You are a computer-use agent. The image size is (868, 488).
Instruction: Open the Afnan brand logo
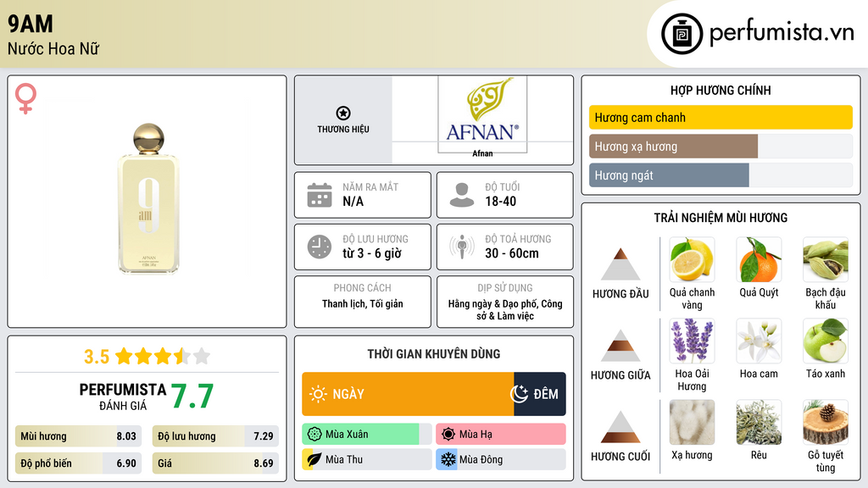click(x=482, y=114)
